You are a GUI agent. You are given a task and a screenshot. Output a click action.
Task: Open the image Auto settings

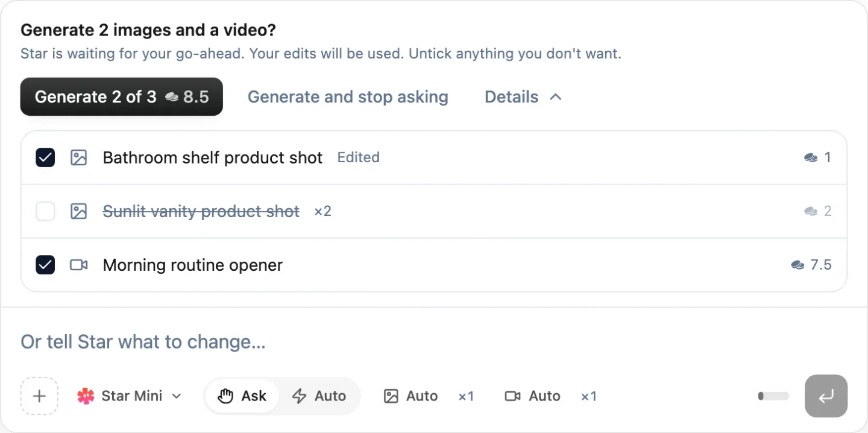411,396
